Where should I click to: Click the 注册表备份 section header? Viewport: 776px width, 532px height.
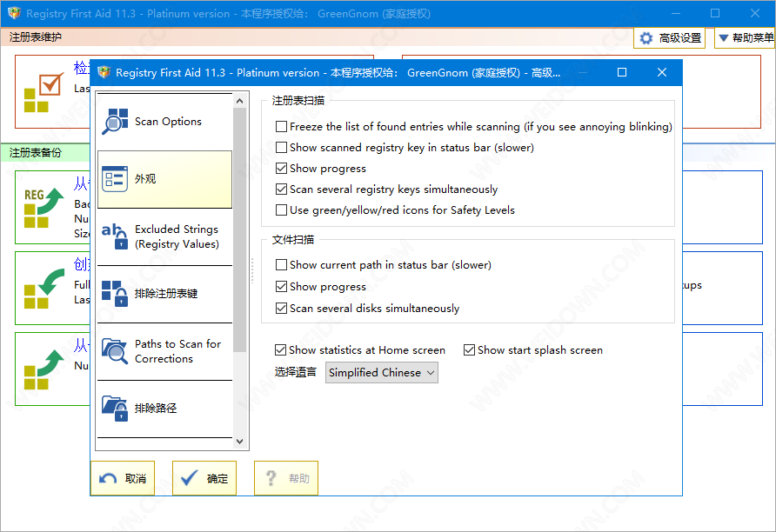click(35, 153)
